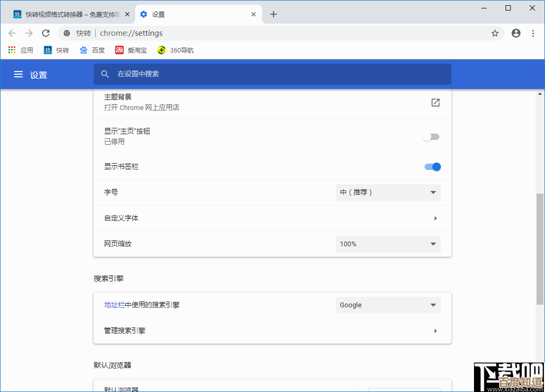Open the 字号 font size dropdown

click(x=388, y=192)
